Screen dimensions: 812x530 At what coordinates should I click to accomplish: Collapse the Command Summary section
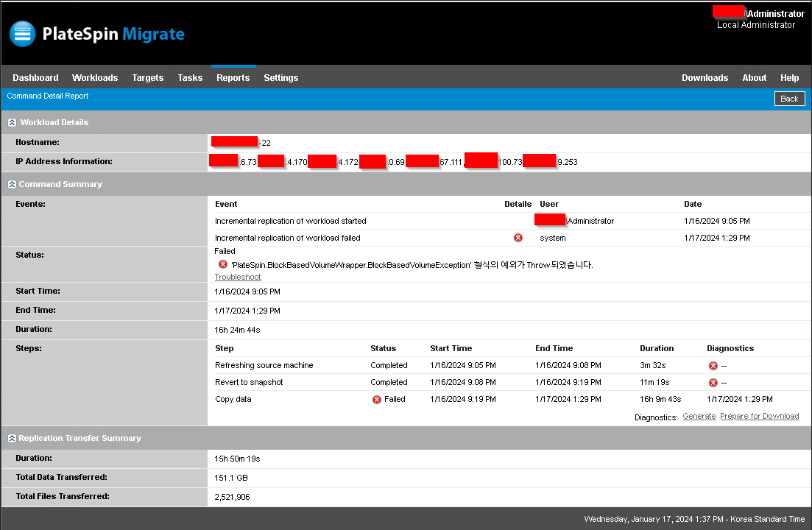12,184
